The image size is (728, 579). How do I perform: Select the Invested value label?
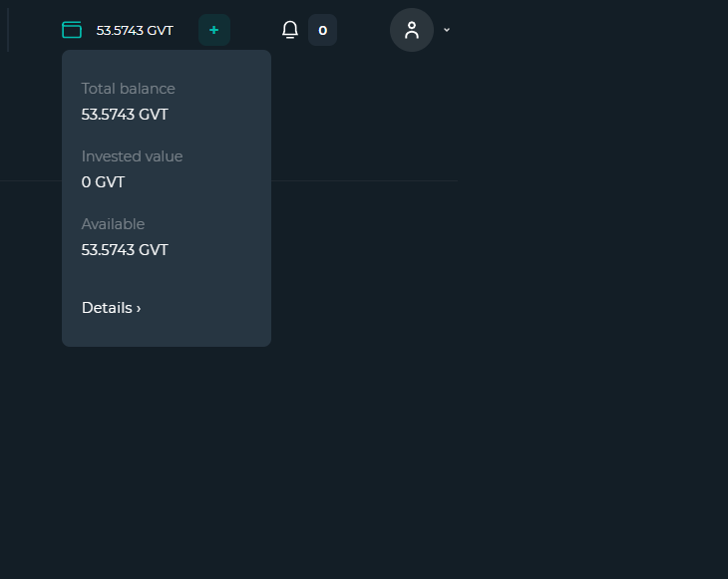coord(132,156)
